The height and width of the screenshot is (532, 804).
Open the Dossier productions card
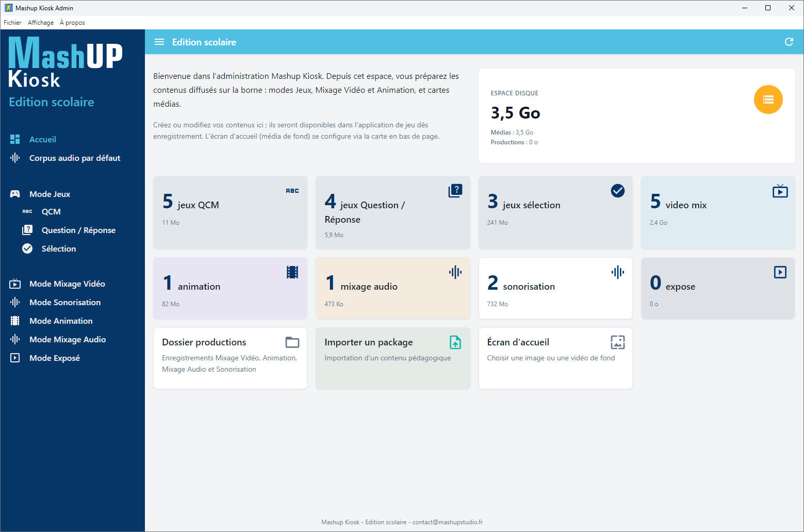click(x=230, y=358)
